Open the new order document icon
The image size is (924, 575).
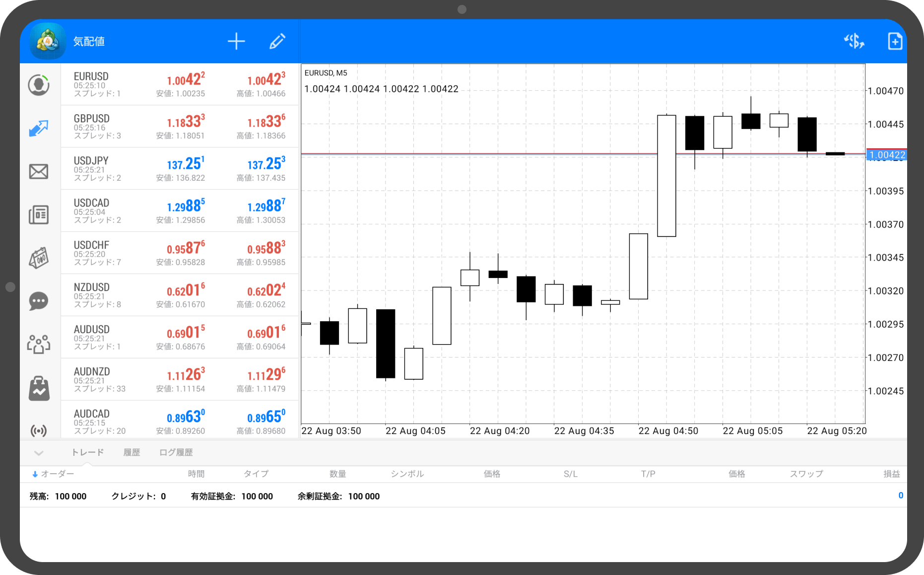(x=894, y=41)
